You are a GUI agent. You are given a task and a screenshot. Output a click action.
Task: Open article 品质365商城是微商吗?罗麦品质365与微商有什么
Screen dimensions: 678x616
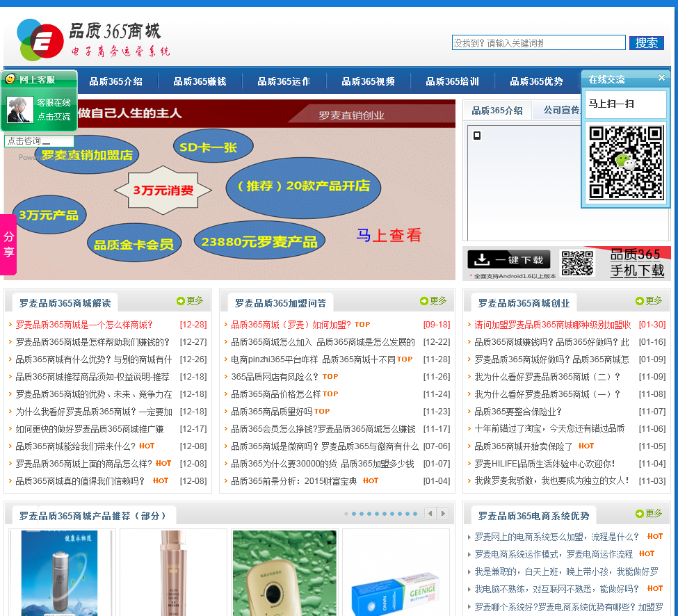tap(325, 446)
